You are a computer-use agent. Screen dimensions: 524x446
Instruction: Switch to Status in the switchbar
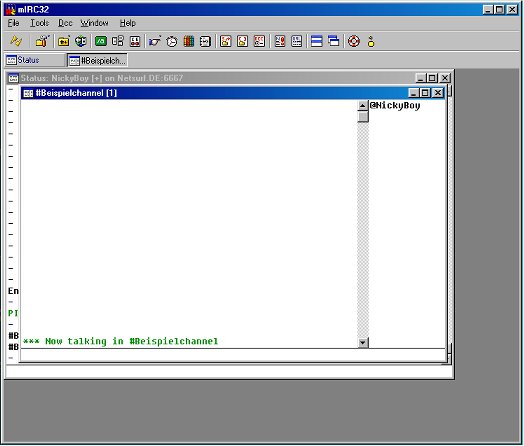[x=35, y=60]
